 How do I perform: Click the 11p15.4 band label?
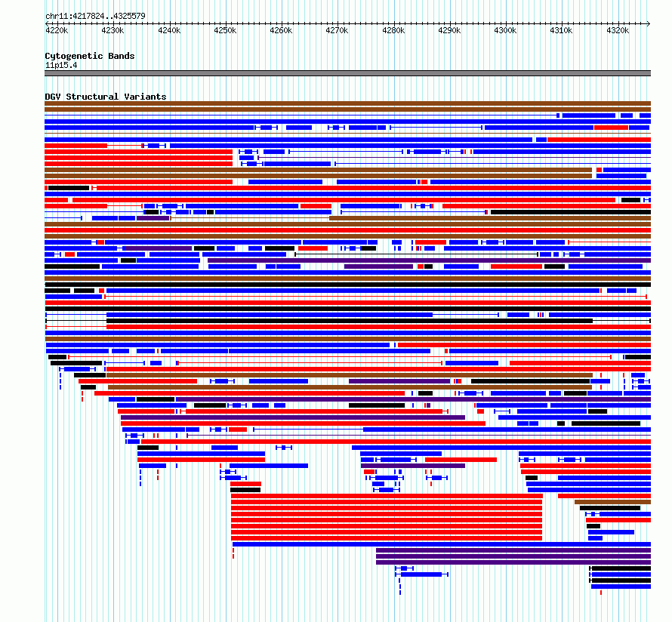61,65
